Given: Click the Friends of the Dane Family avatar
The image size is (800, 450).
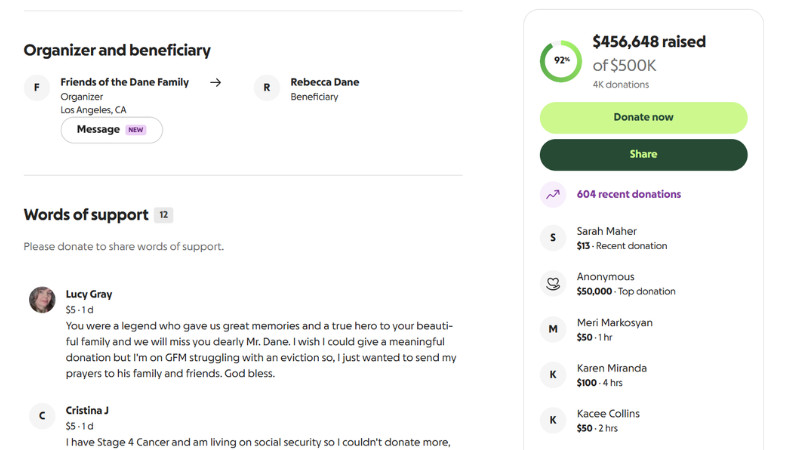Looking at the screenshot, I should point(37,88).
